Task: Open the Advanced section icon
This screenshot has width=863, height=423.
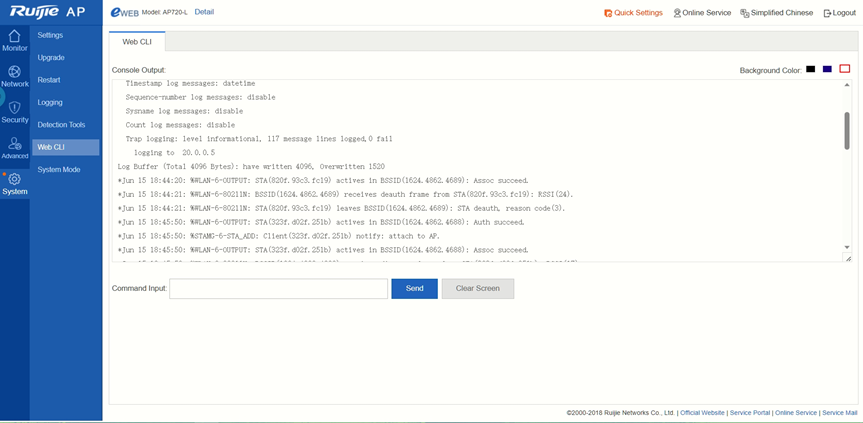Action: tap(14, 144)
